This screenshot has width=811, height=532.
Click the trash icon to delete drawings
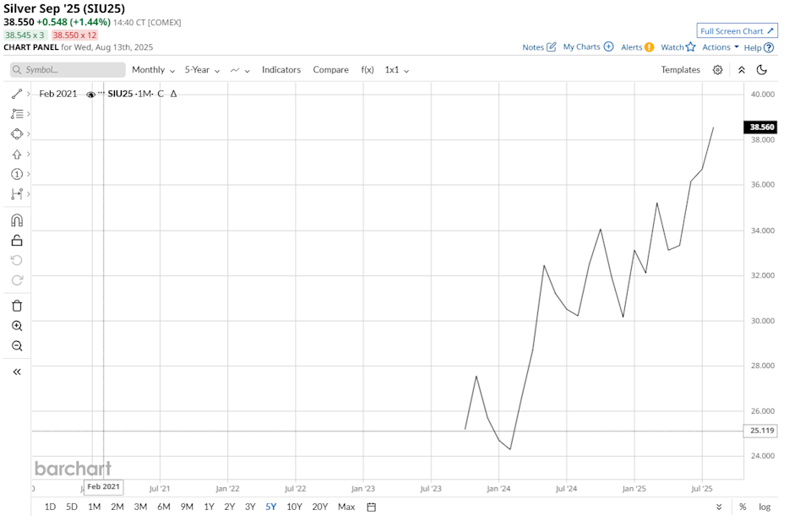click(x=16, y=306)
